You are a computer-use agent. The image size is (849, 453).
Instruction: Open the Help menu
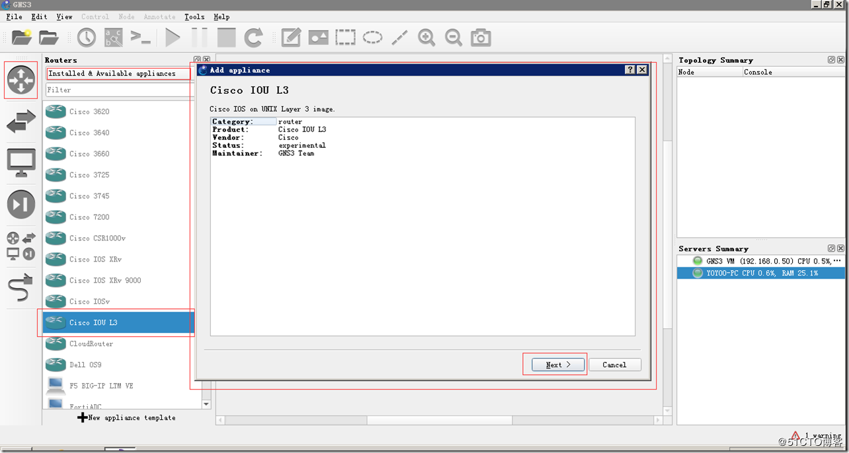(x=221, y=17)
